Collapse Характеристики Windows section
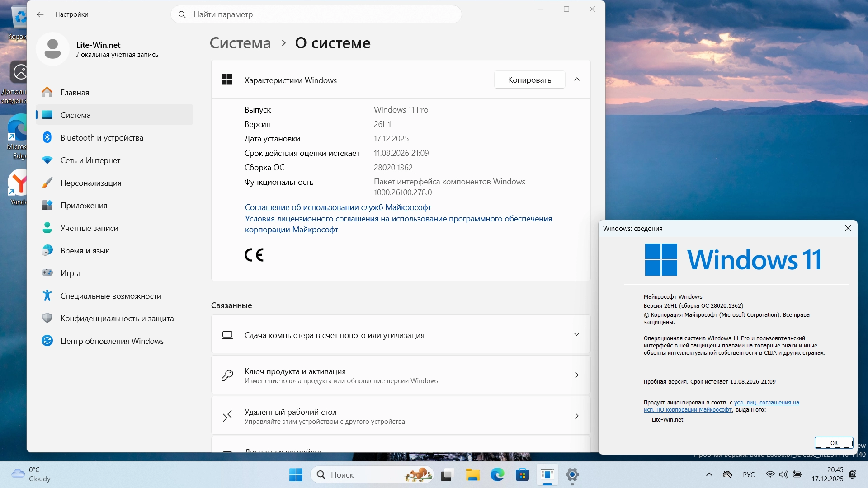This screenshot has height=488, width=868. 576,80
